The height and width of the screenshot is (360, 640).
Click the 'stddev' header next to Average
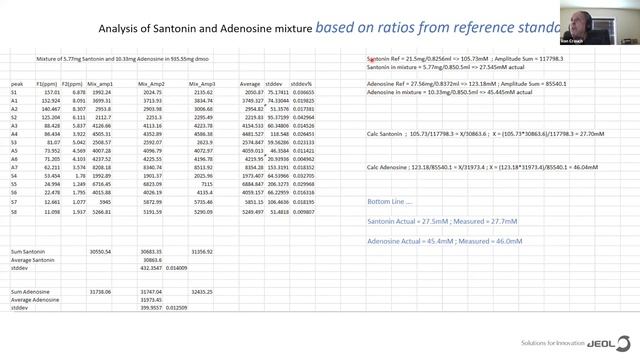pos(273,84)
